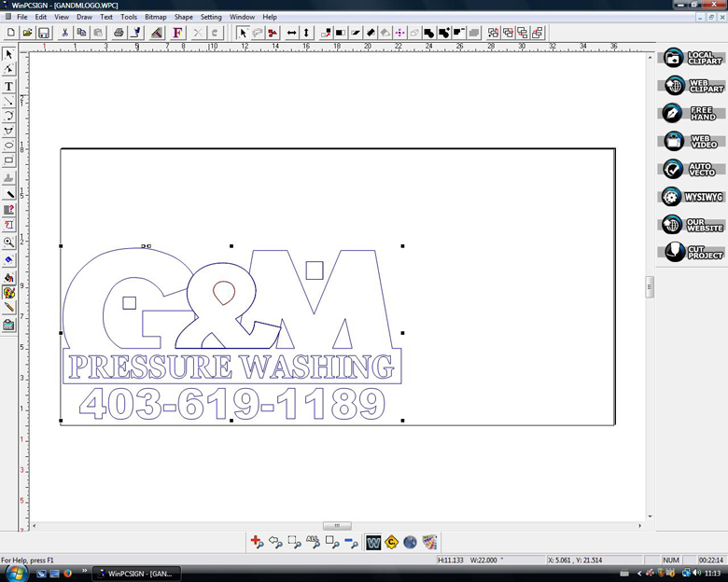Open Web Clipart

pos(693,86)
